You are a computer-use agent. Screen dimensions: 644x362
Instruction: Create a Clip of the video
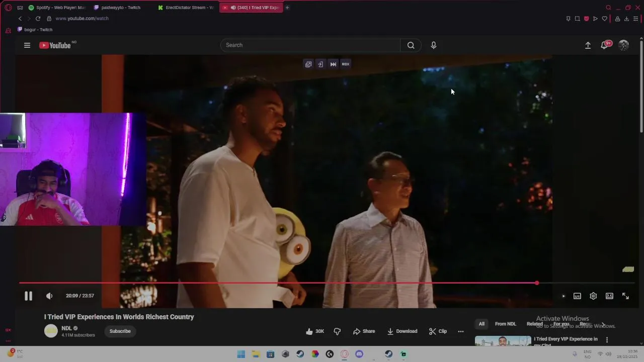point(438,331)
